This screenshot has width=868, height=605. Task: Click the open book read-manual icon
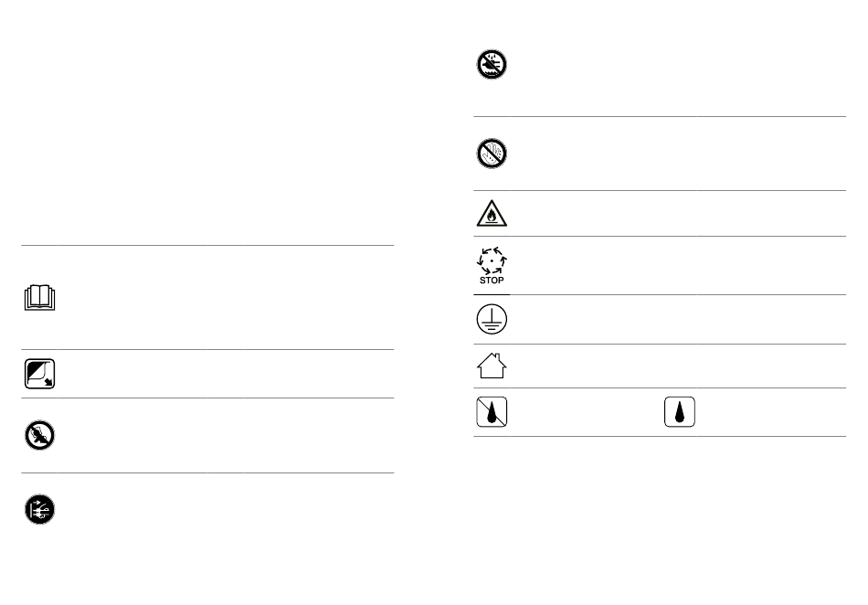coord(40,298)
